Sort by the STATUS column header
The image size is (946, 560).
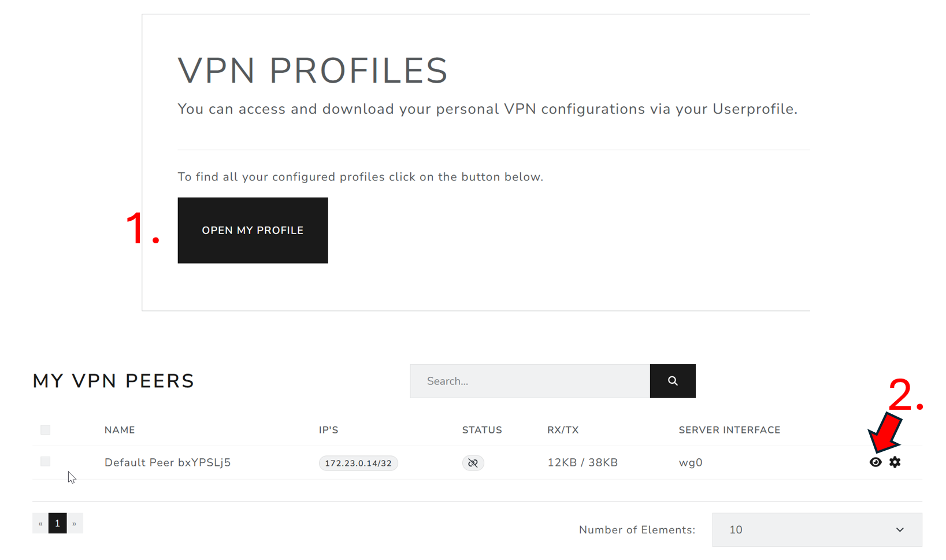[x=481, y=430]
